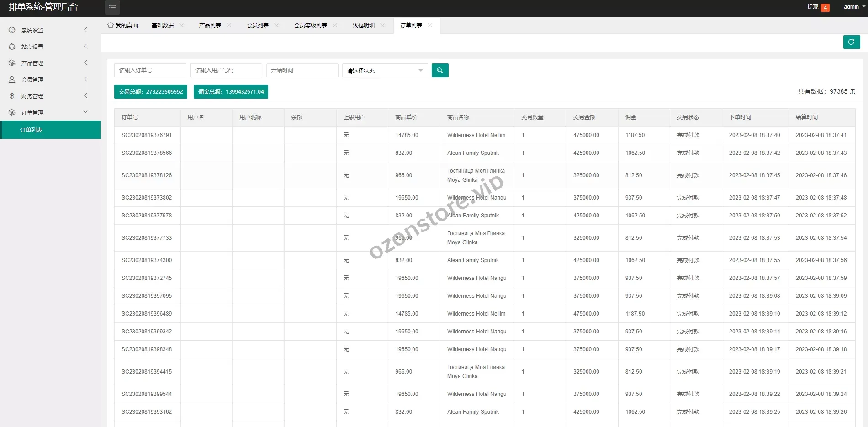Image resolution: width=868 pixels, height=427 pixels.
Task: Click the green search magnifier button
Action: (x=439, y=70)
